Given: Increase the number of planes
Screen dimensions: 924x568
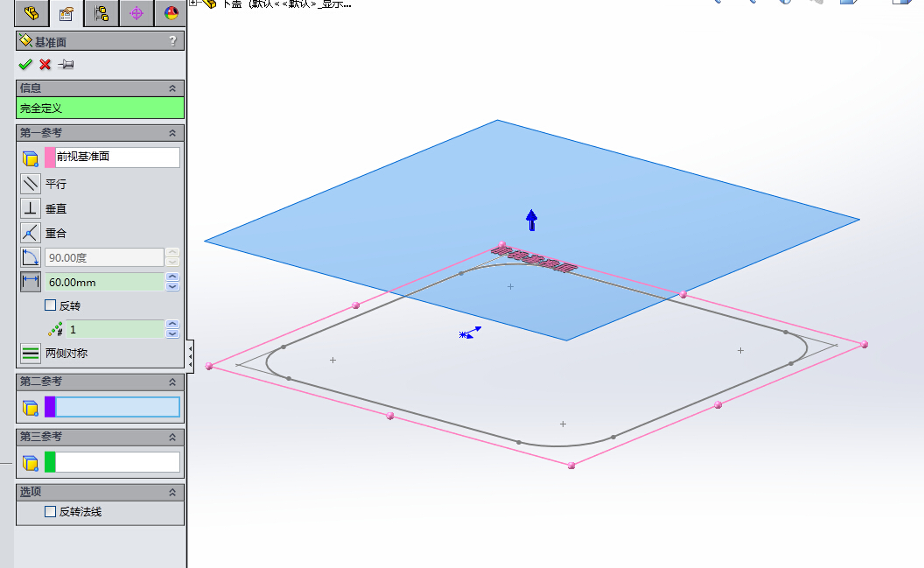Looking at the screenshot, I should tap(172, 324).
